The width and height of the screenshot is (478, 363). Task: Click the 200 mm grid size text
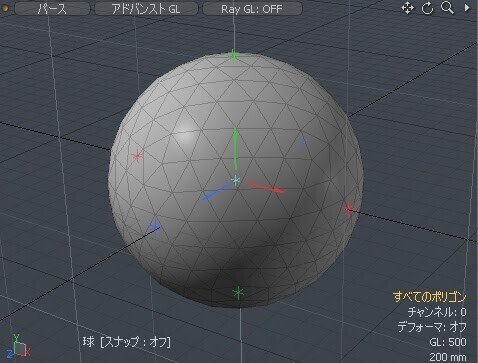pyautogui.click(x=448, y=357)
